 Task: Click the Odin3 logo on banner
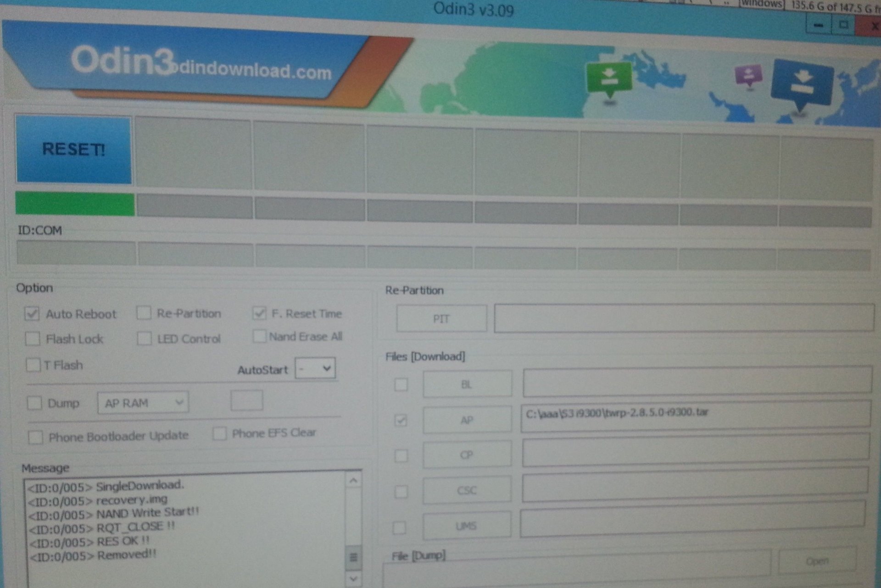(123, 61)
